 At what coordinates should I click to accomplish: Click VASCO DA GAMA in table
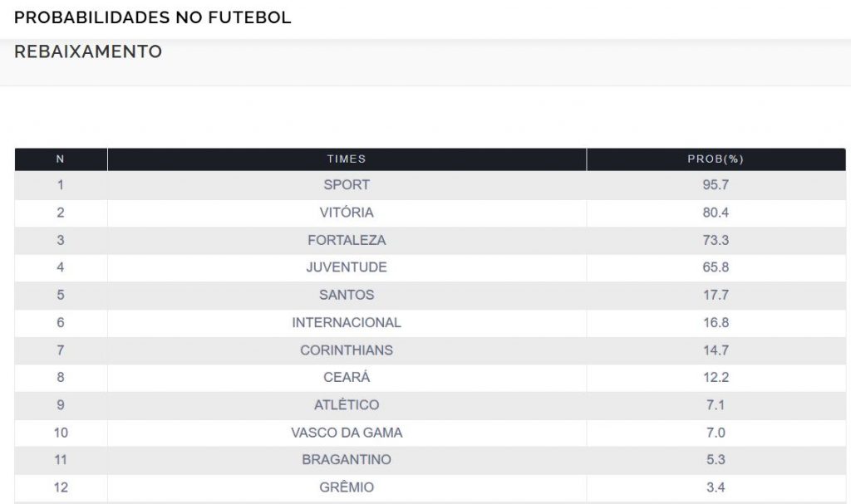click(347, 433)
